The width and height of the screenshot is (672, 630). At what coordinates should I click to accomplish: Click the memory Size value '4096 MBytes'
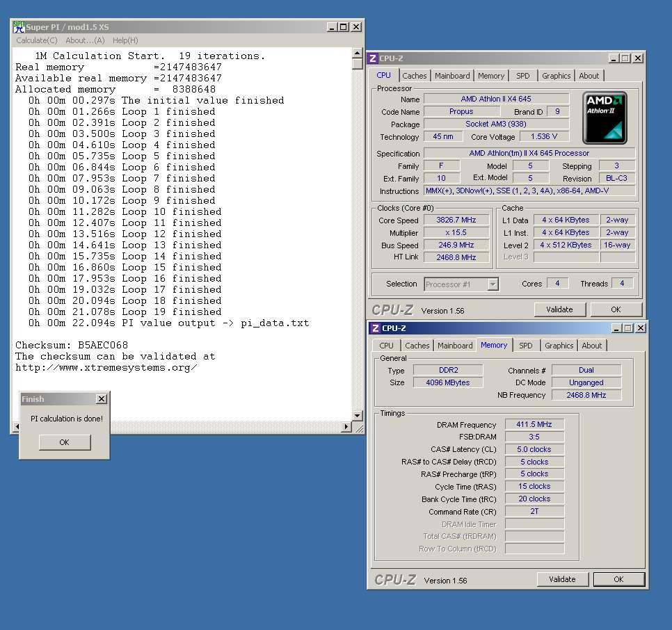coord(448,382)
